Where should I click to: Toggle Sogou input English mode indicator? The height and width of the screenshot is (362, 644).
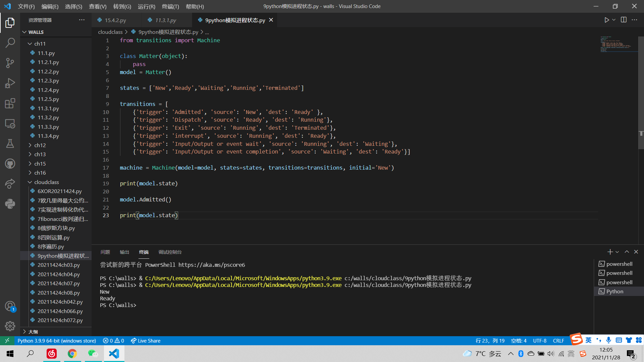(x=589, y=340)
